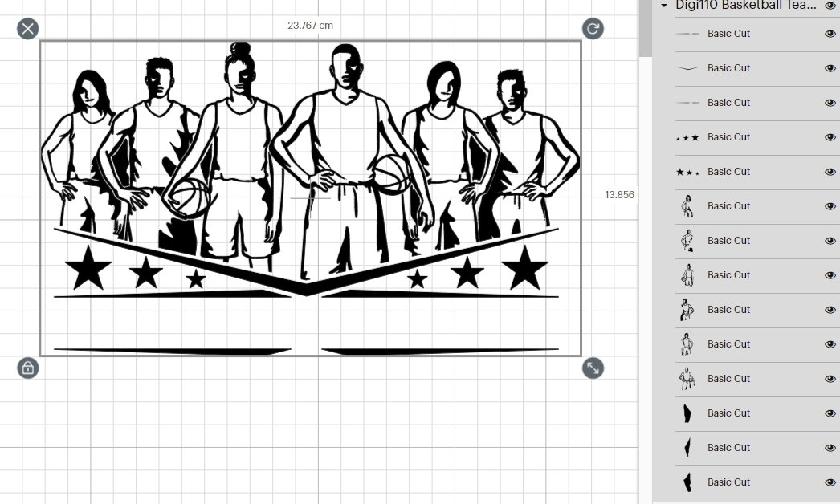This screenshot has height=504, width=840.
Task: Select the three-stars thumbnail icon layer
Action: click(687, 136)
